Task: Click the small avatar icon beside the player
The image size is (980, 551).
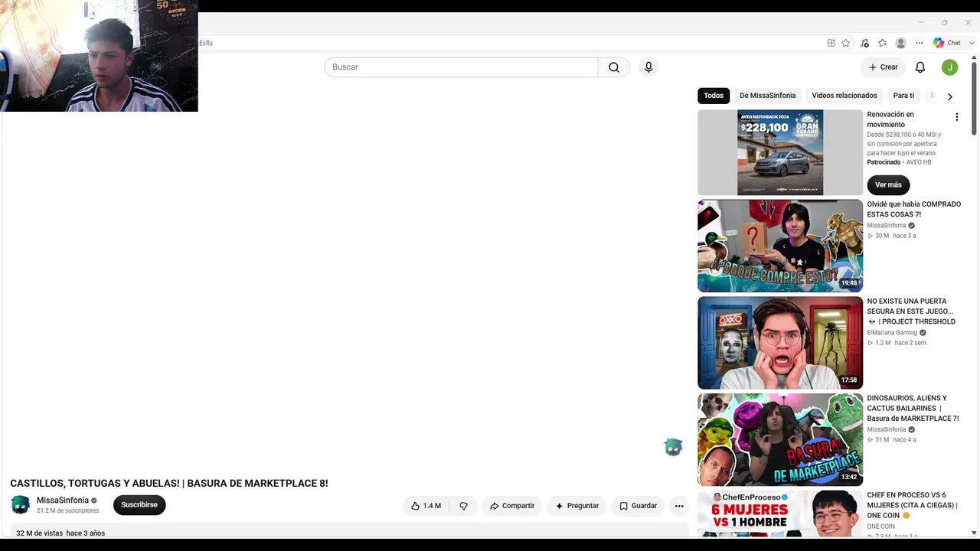Action: pos(673,448)
